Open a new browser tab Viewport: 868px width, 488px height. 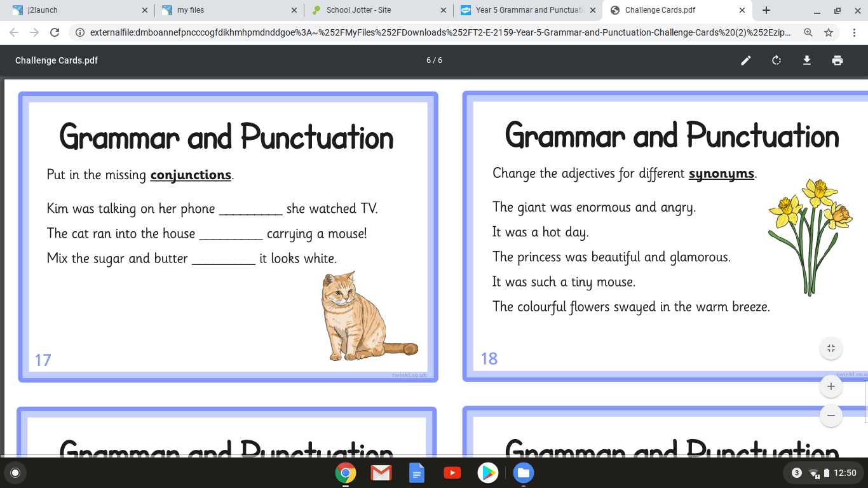pyautogui.click(x=766, y=10)
